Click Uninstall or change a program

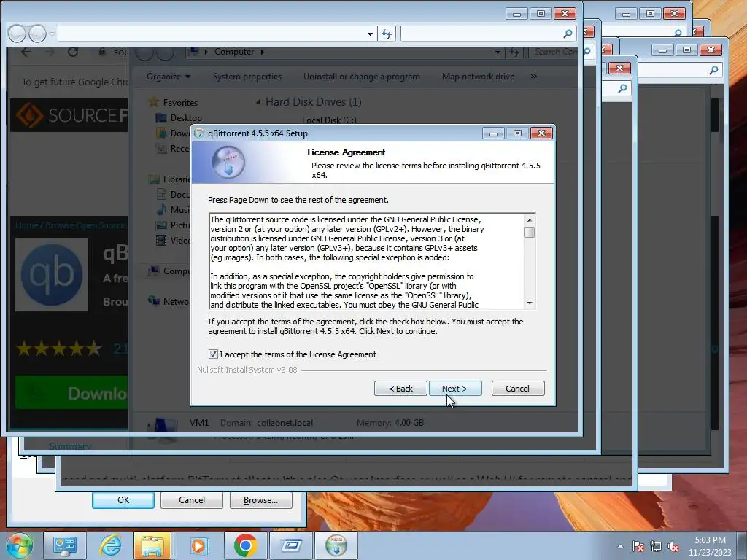click(362, 77)
